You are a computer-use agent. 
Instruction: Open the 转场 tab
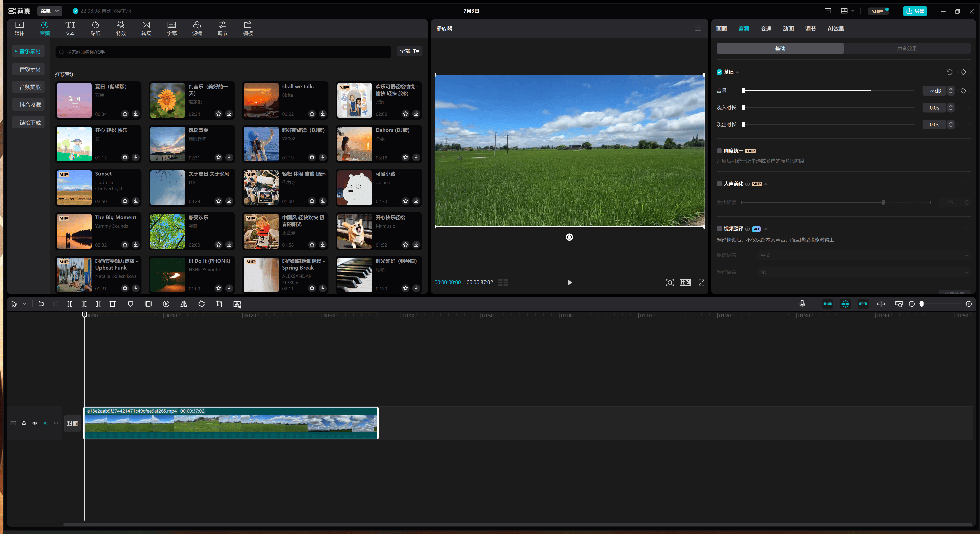pos(146,28)
